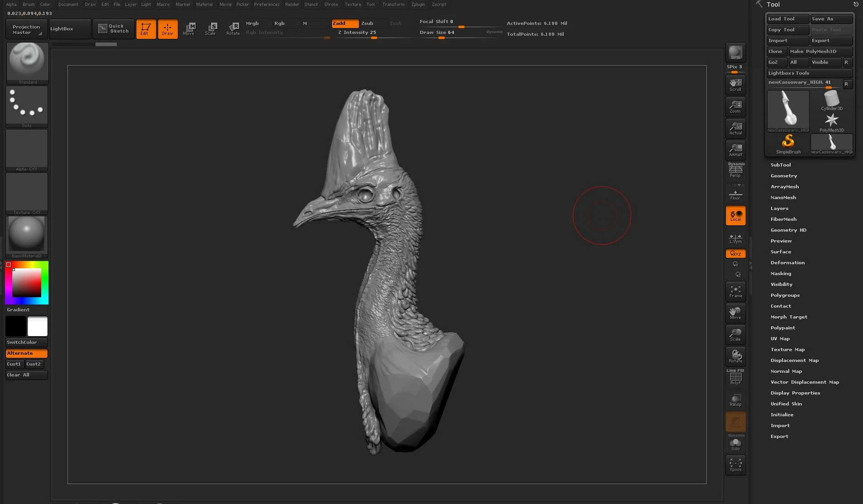Expand the Deformation section

787,262
